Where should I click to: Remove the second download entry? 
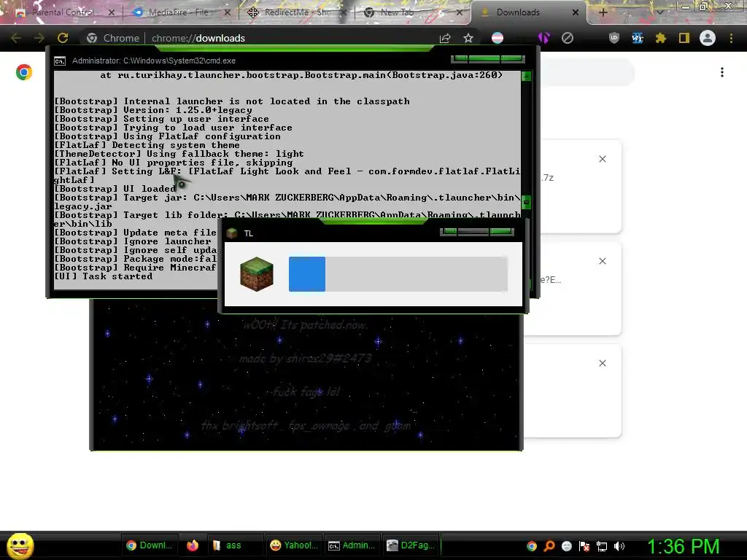pyautogui.click(x=603, y=261)
